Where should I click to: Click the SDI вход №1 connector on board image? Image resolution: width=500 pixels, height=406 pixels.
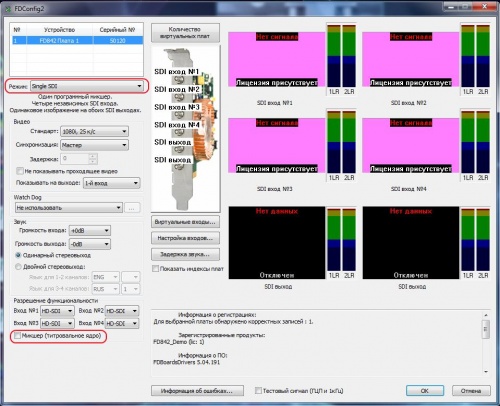pyautogui.click(x=179, y=80)
